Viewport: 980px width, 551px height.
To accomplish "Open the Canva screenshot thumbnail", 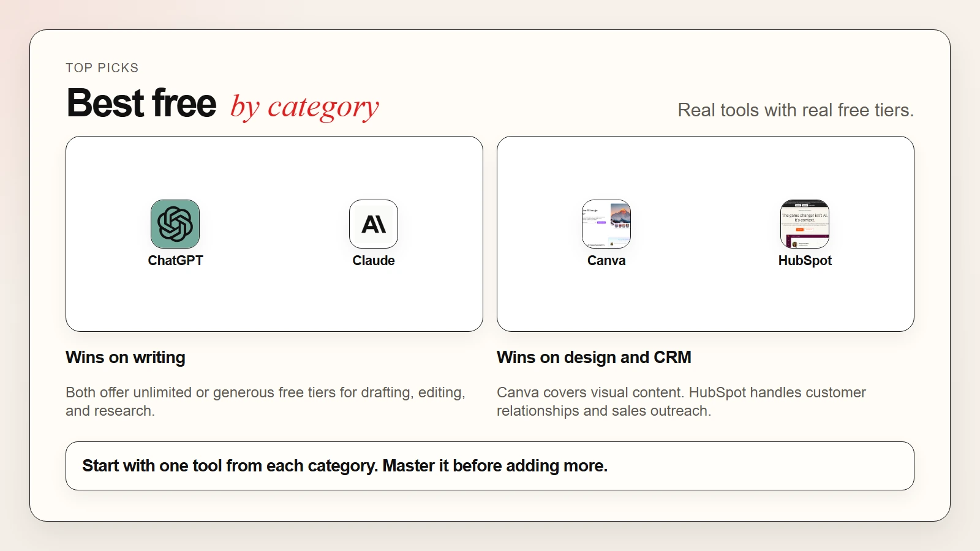I will point(606,224).
